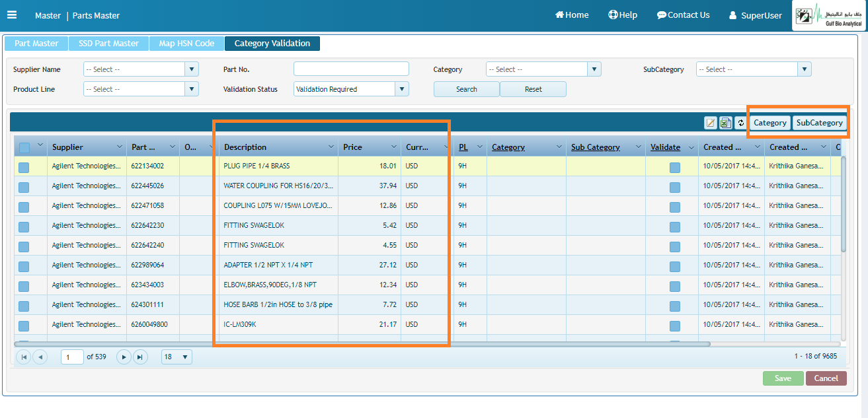Tick Validate checkbox for IC-LM309K row
The height and width of the screenshot is (418, 868).
coord(675,326)
